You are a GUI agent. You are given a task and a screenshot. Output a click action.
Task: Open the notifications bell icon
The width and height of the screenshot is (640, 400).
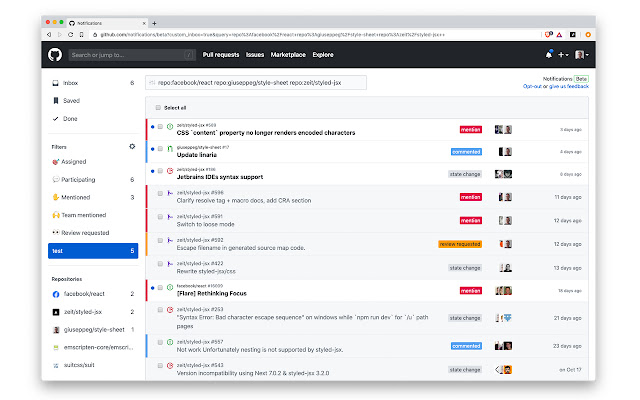coord(549,54)
